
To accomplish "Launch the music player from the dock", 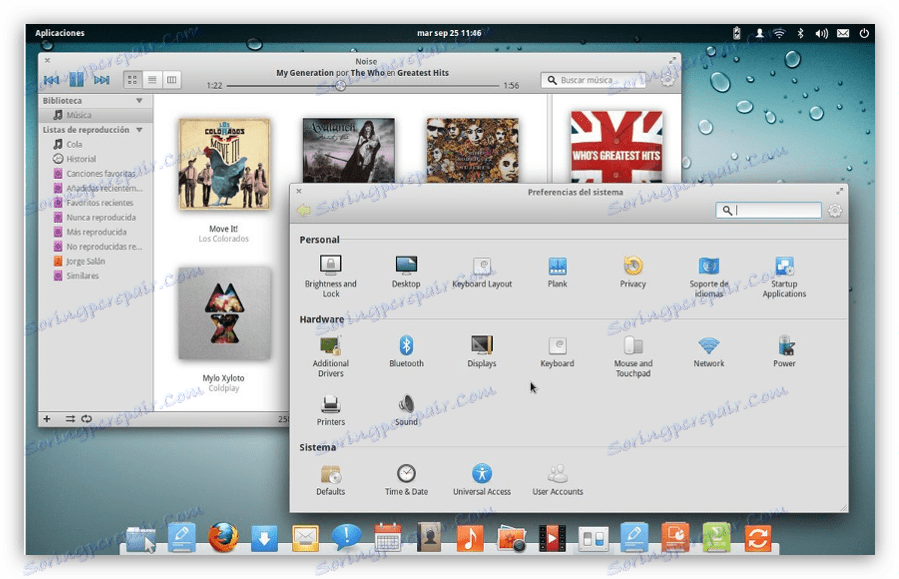I will pyautogui.click(x=470, y=538).
